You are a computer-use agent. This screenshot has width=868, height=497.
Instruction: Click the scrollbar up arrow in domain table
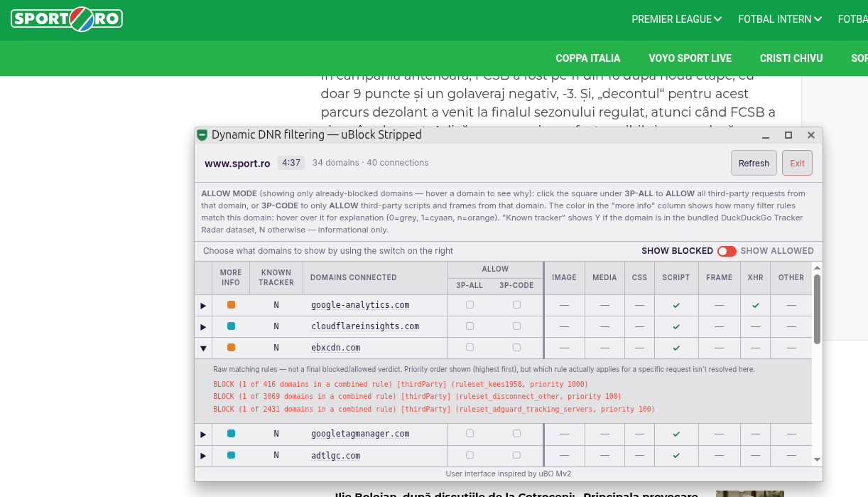pos(818,267)
